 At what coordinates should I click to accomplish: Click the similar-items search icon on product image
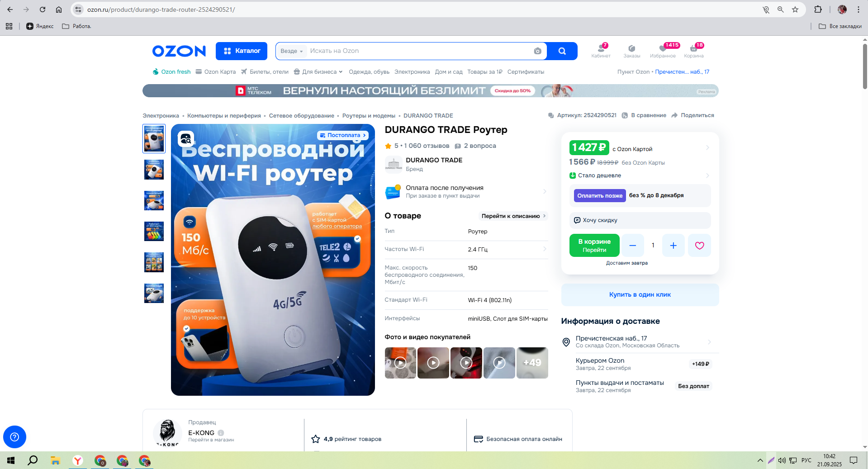(186, 139)
